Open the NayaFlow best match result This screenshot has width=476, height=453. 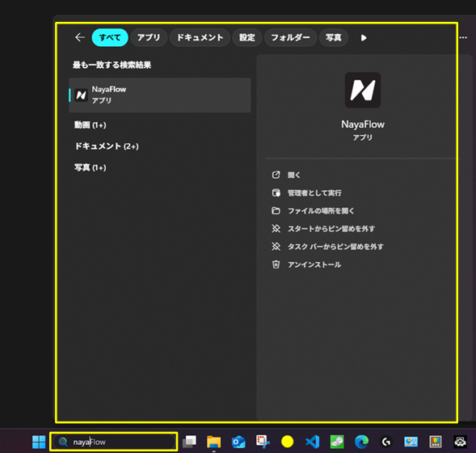[x=160, y=95]
